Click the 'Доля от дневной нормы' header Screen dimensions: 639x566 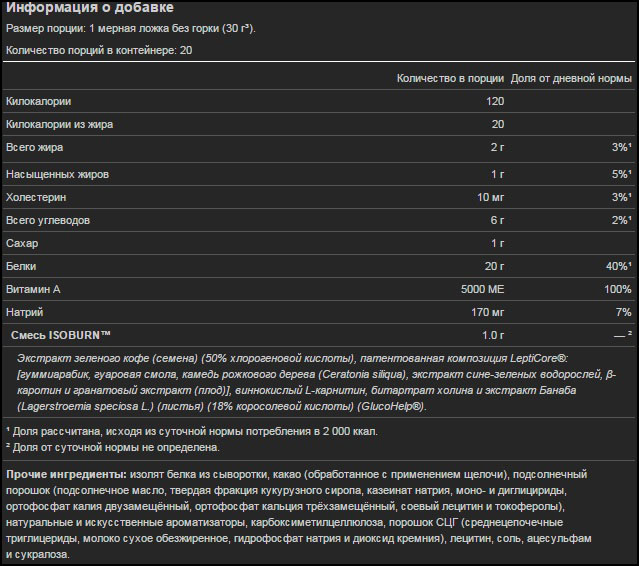click(x=571, y=78)
